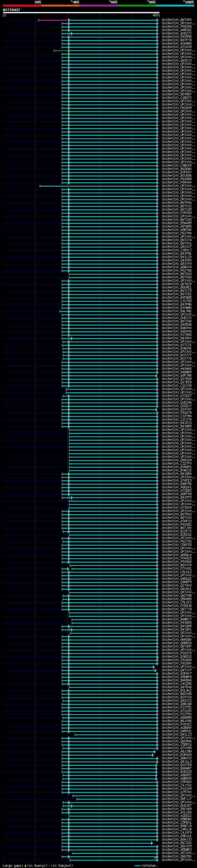Select hit UniRef100_Q76FE3
This screenshot has height=868, width=197.
[176, 481]
